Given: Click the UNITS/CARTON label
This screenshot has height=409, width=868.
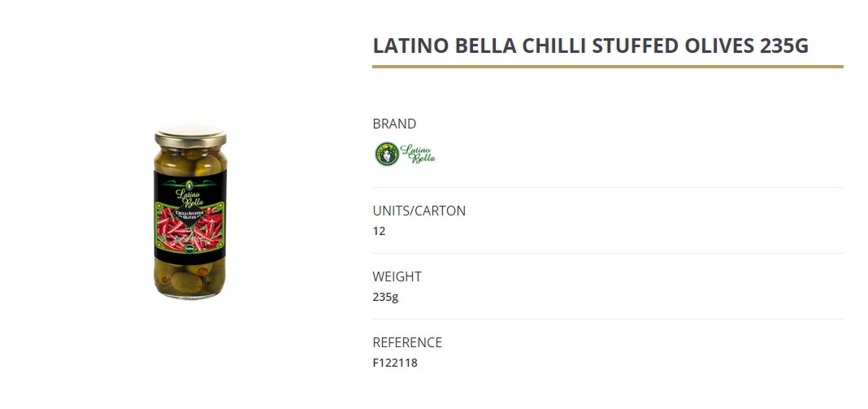Looking at the screenshot, I should (419, 211).
